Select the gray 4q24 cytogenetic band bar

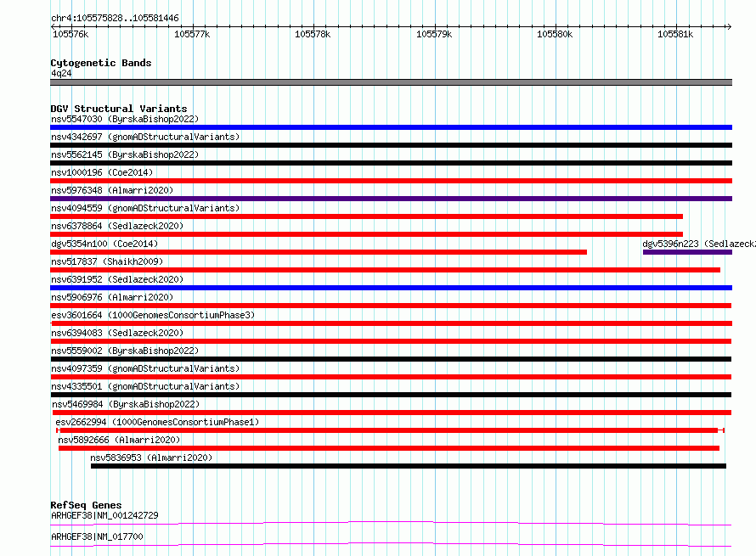(391, 82)
